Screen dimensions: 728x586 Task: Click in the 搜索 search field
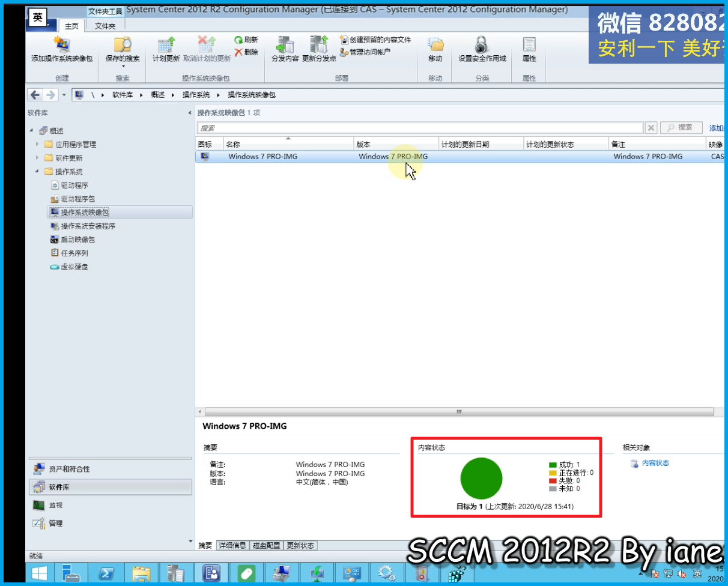(x=420, y=128)
